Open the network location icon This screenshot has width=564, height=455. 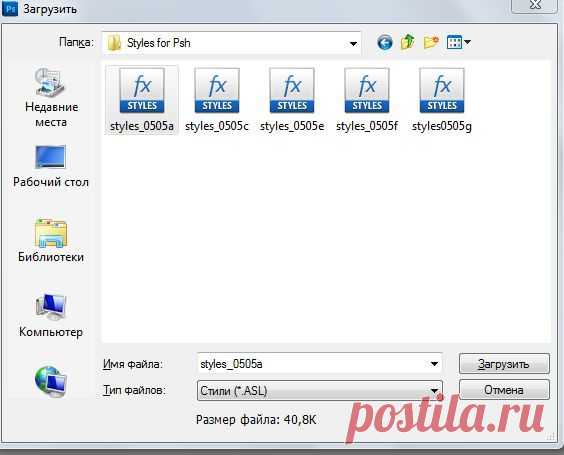coord(51,381)
